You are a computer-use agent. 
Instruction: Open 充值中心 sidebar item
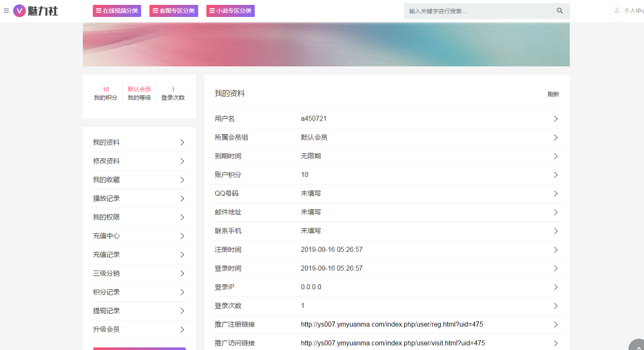(x=106, y=236)
